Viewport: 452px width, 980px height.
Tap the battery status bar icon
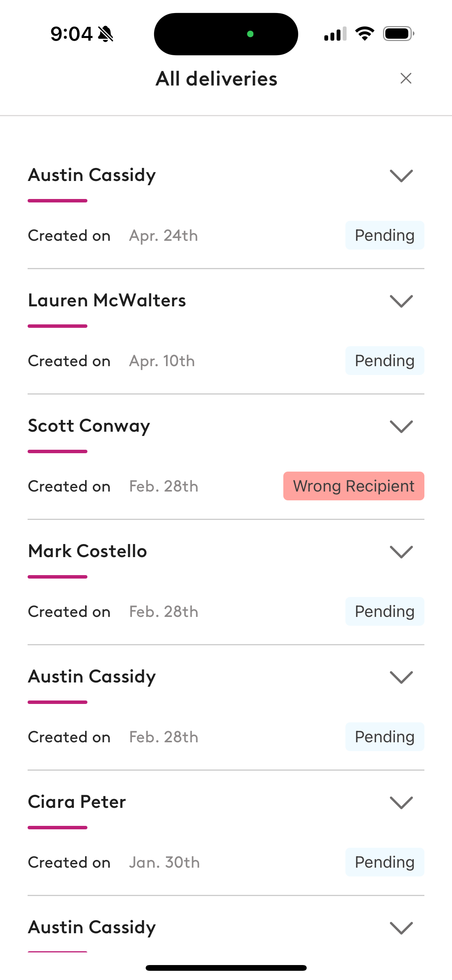click(x=399, y=34)
